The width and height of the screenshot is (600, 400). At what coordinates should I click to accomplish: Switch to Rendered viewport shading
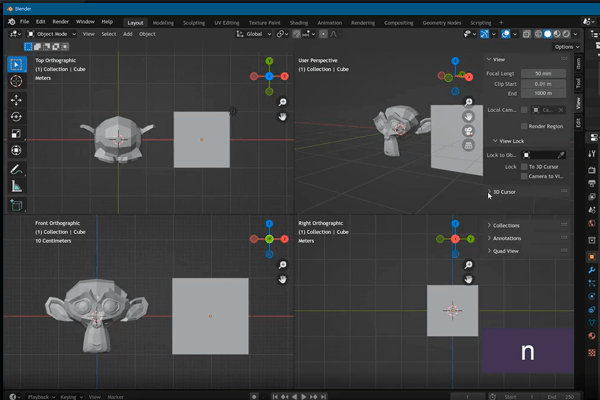tap(566, 34)
